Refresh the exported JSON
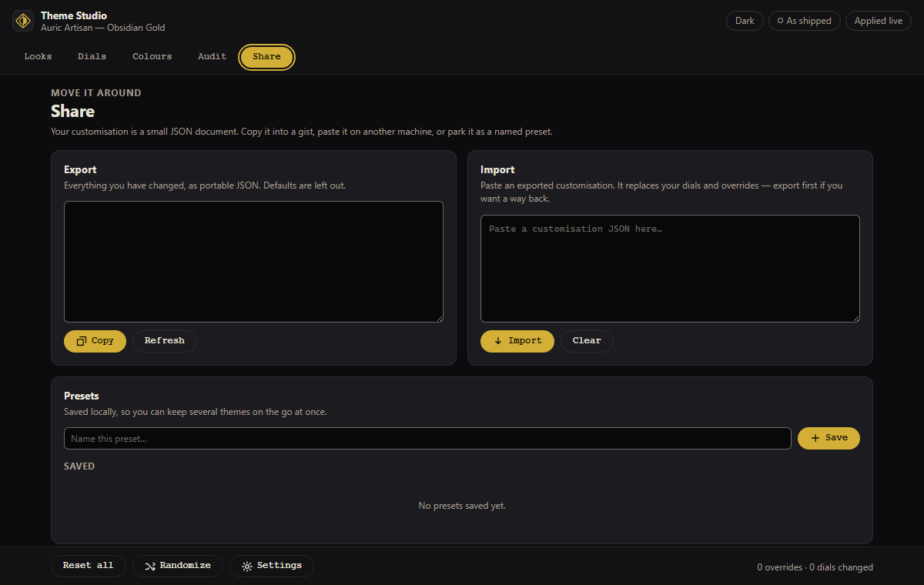Screen dimensions: 924x585 165,341
